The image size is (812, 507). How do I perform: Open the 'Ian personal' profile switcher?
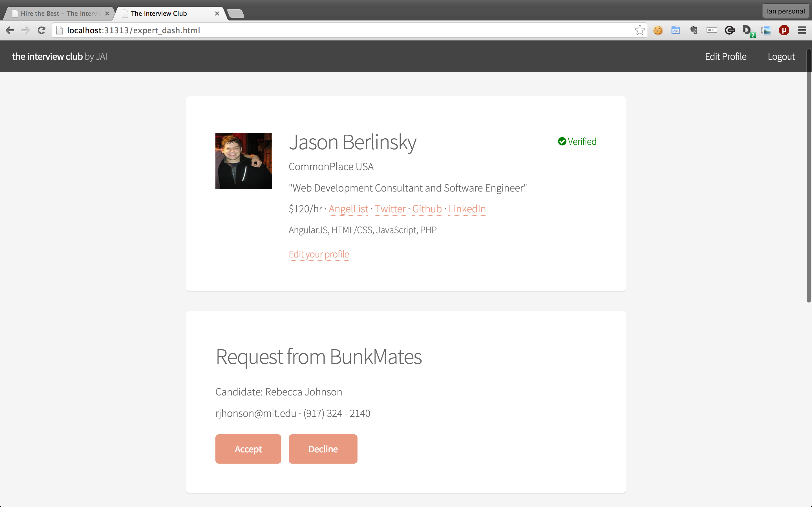click(785, 11)
